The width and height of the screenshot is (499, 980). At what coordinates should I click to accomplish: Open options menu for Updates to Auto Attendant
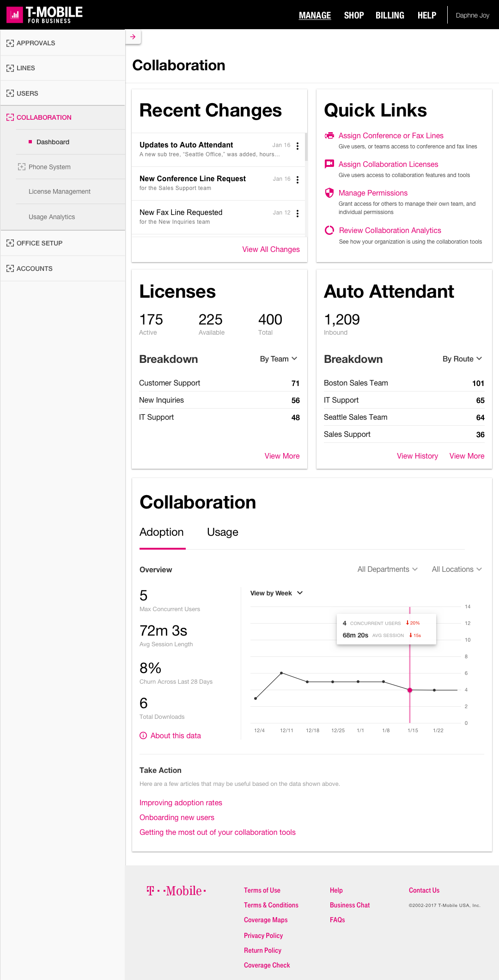[298, 146]
